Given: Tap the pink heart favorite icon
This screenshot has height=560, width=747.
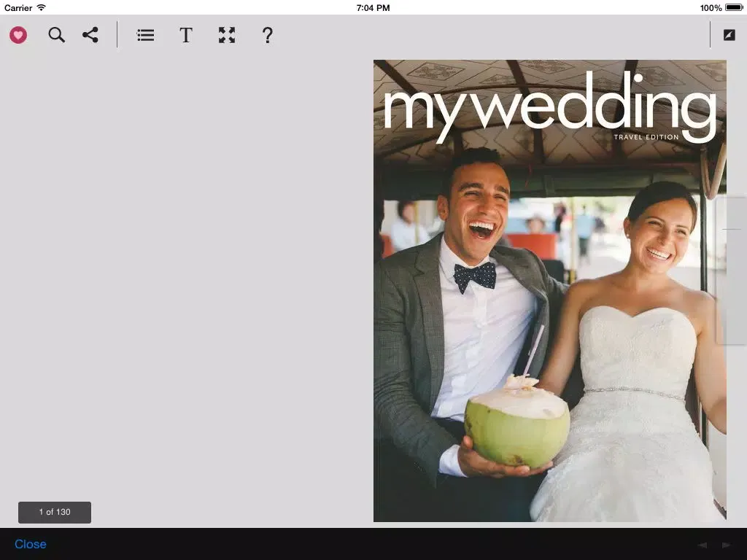Looking at the screenshot, I should click(x=18, y=35).
